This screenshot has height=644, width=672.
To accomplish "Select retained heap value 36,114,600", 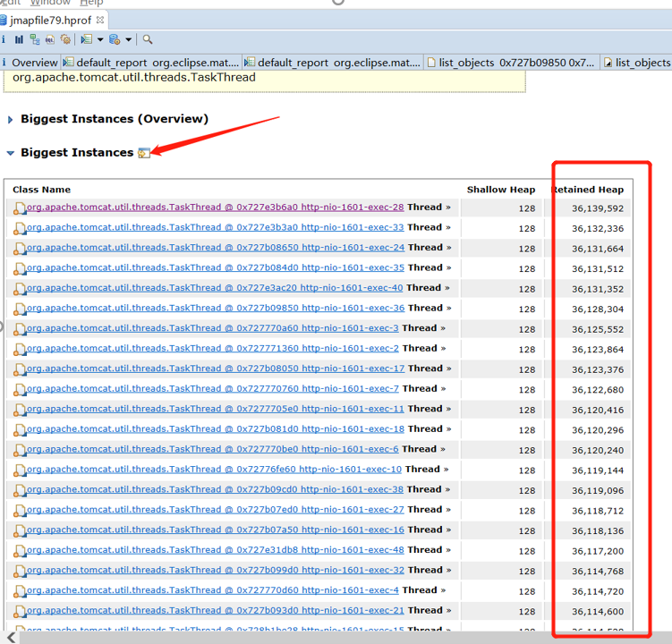I will click(598, 611).
